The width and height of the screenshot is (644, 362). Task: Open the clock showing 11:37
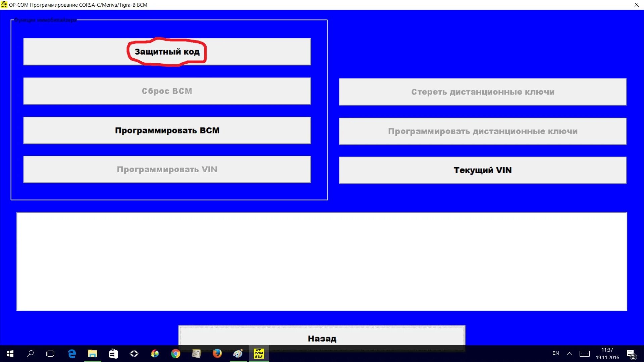(x=607, y=354)
